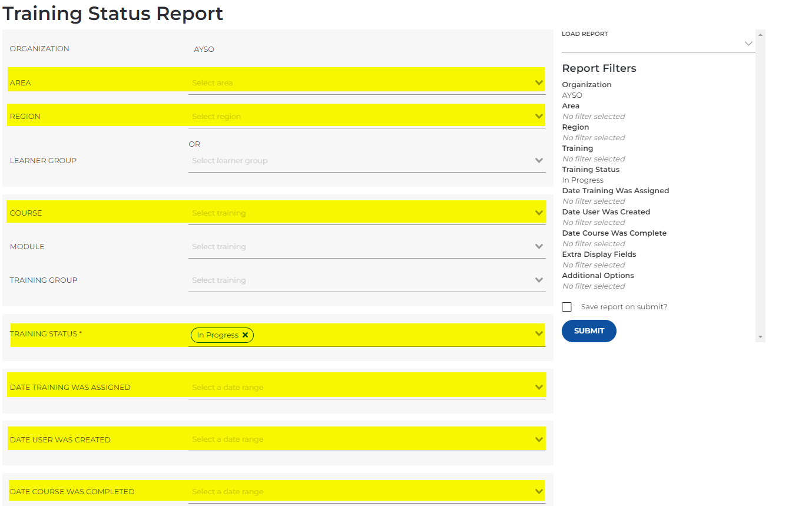This screenshot has height=506, width=812.
Task: Expand the Area dropdown chevron
Action: [x=539, y=83]
